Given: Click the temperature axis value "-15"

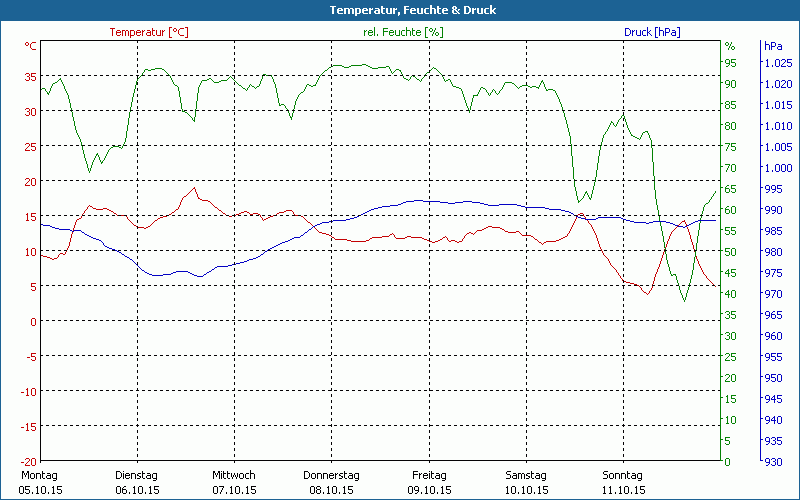Looking at the screenshot, I should tap(29, 427).
